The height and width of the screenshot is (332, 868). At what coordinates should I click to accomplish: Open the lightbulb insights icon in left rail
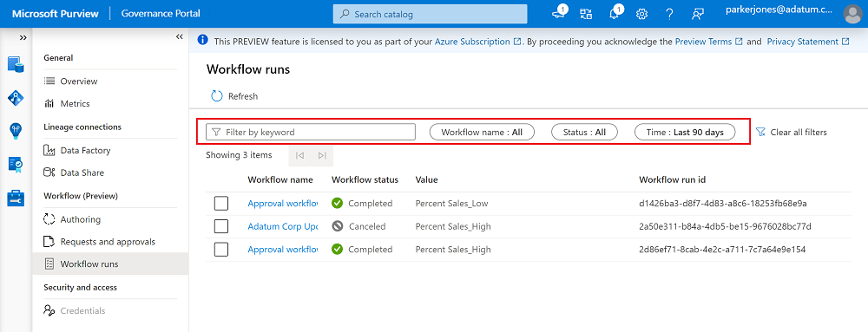pyautogui.click(x=16, y=130)
